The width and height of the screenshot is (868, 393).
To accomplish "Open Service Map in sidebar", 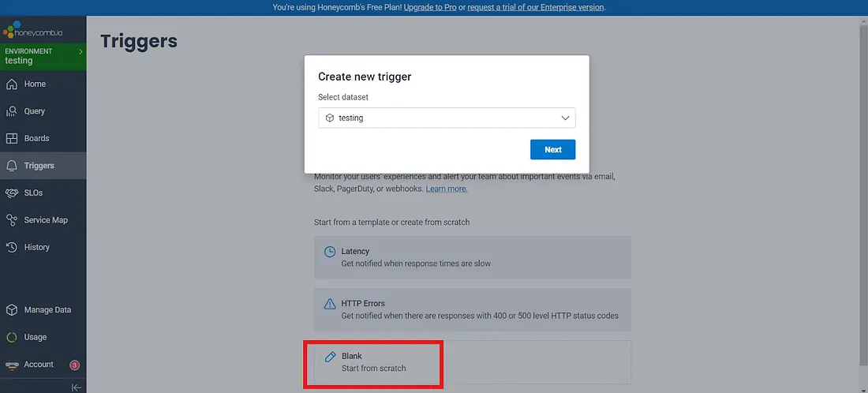I will 45,220.
